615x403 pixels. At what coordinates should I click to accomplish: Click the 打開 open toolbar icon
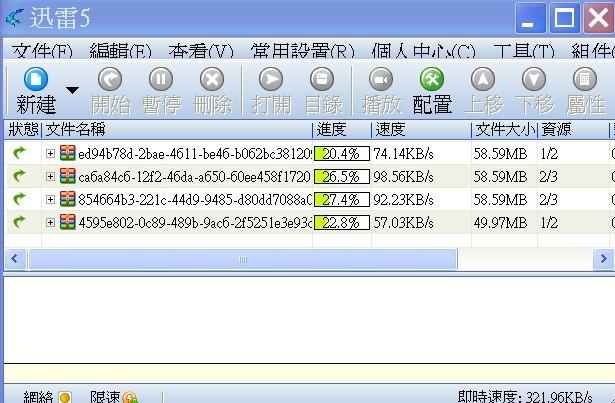(271, 79)
